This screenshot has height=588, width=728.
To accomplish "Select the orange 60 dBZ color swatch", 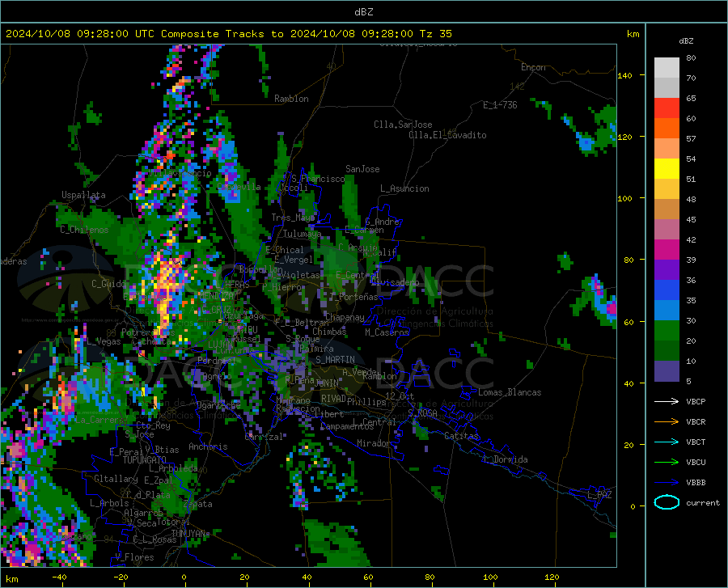I will pyautogui.click(x=667, y=129).
